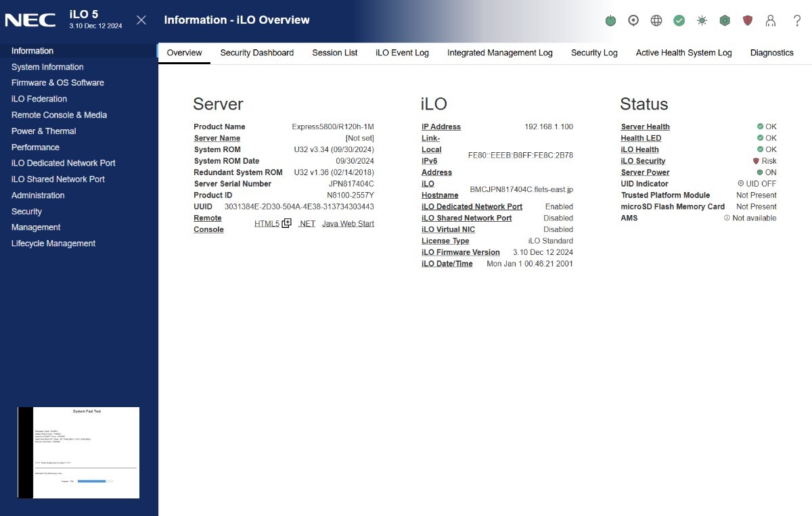Click the Health LED link
The image size is (812, 516).
pos(641,138)
